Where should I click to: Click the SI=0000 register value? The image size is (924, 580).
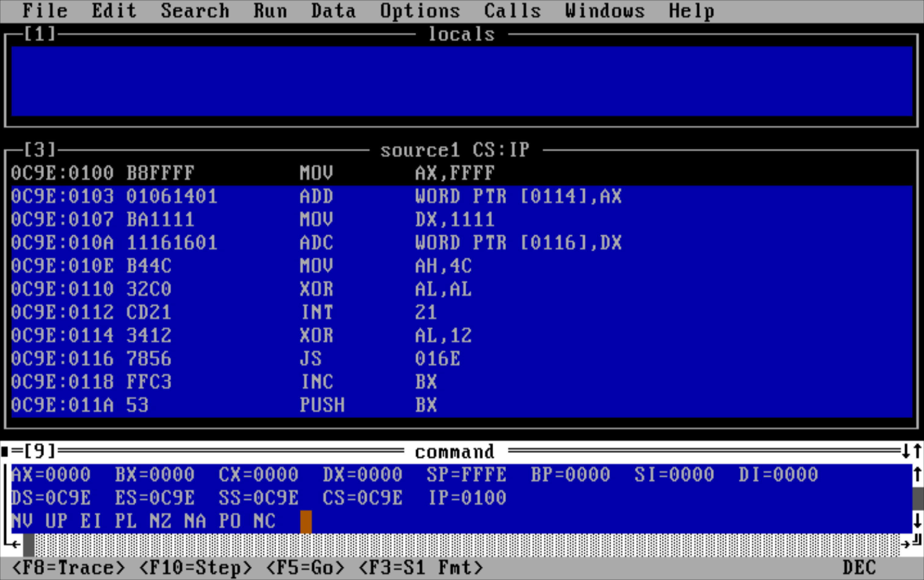pos(675,475)
